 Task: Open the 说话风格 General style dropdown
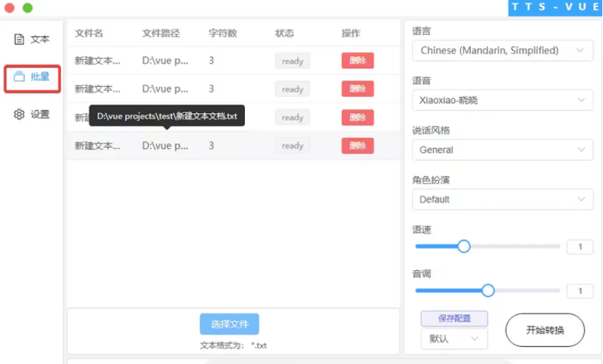502,150
